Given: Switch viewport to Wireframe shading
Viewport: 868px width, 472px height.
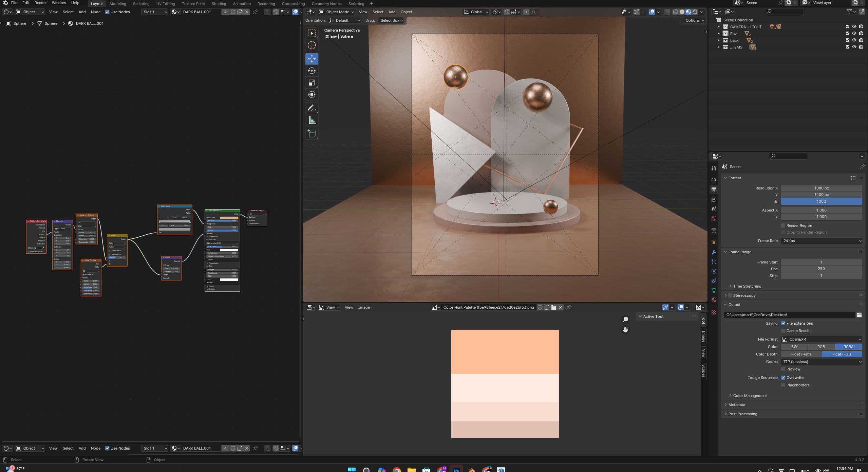Looking at the screenshot, I should pyautogui.click(x=675, y=12).
